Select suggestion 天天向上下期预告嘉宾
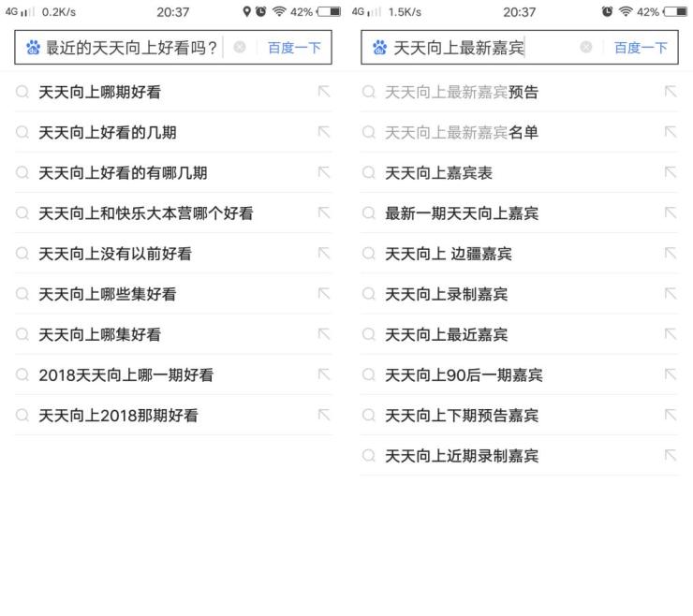Image resolution: width=693 pixels, height=616 pixels. pos(520,416)
